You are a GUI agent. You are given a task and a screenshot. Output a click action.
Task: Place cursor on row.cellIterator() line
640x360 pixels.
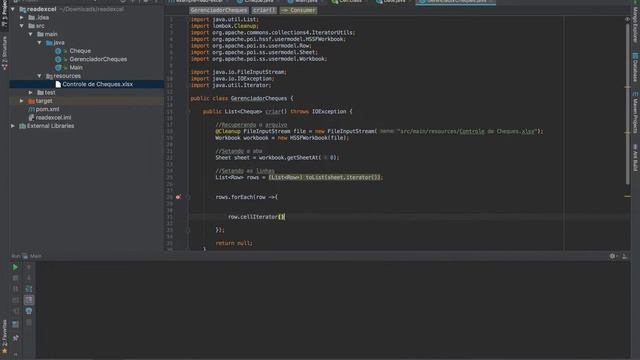tap(256, 217)
